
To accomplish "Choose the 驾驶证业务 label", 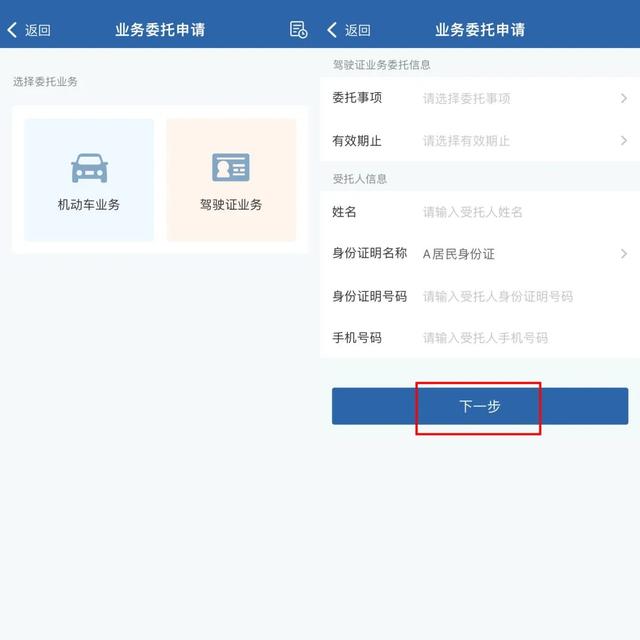I will click(x=231, y=204).
